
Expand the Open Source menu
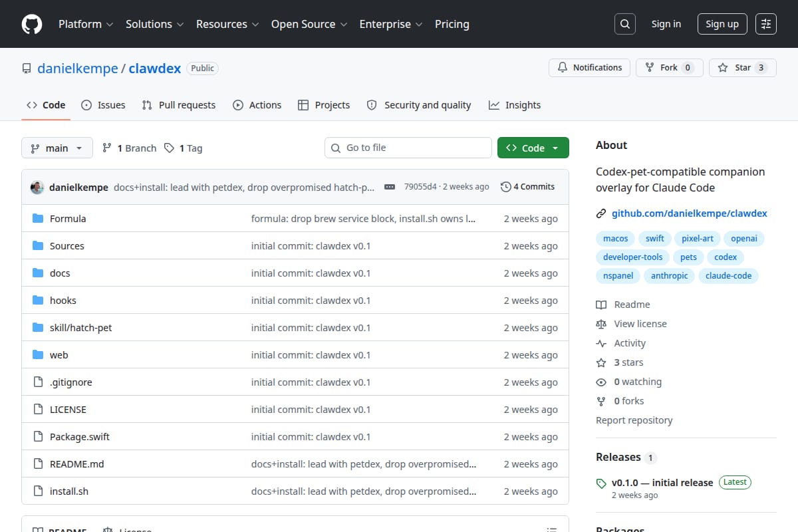click(x=309, y=24)
